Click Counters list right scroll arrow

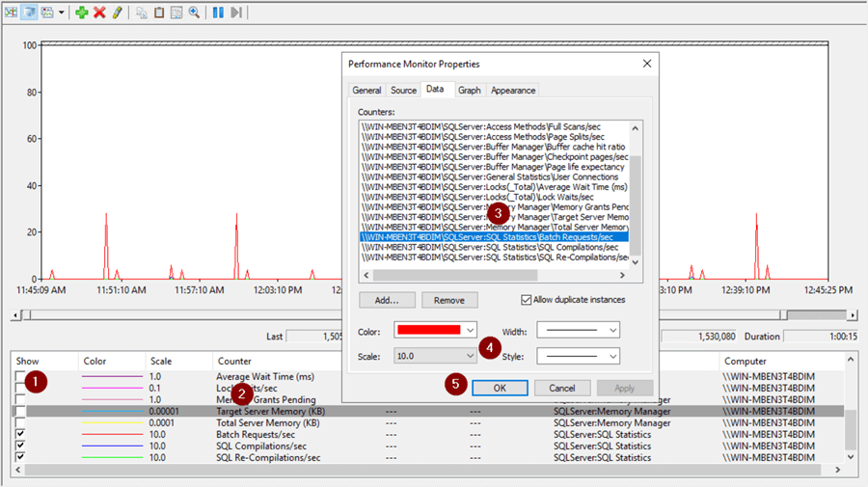pyautogui.click(x=622, y=275)
